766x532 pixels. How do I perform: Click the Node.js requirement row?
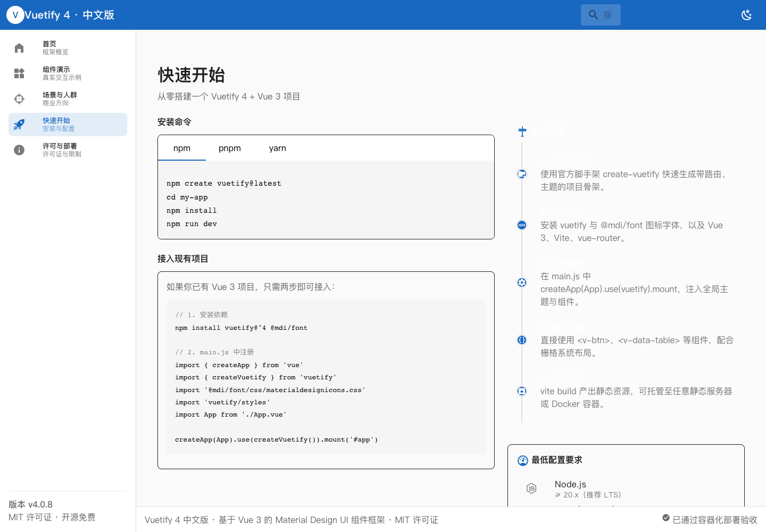click(626, 488)
